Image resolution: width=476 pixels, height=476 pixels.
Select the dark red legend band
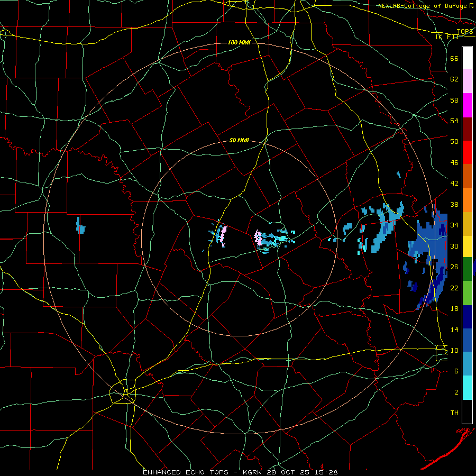click(x=467, y=129)
